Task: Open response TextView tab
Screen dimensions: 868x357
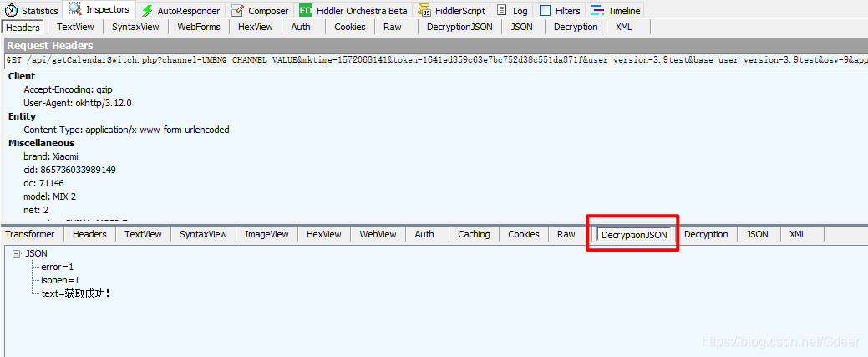Action: point(143,234)
